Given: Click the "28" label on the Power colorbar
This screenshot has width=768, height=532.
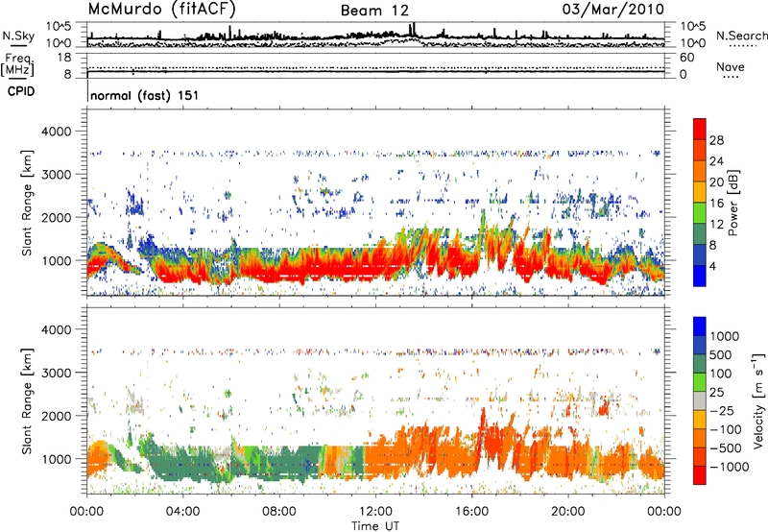Looking at the screenshot, I should [x=716, y=140].
